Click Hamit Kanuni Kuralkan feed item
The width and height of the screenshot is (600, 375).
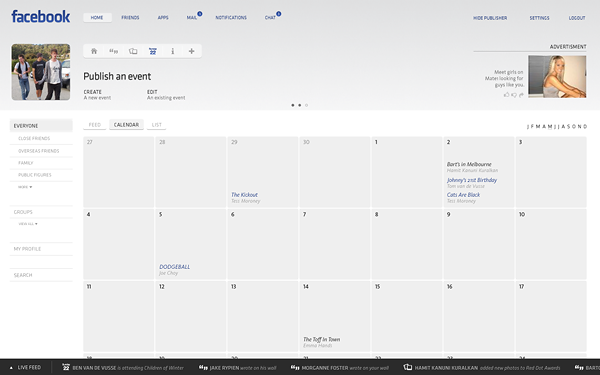(x=482, y=367)
